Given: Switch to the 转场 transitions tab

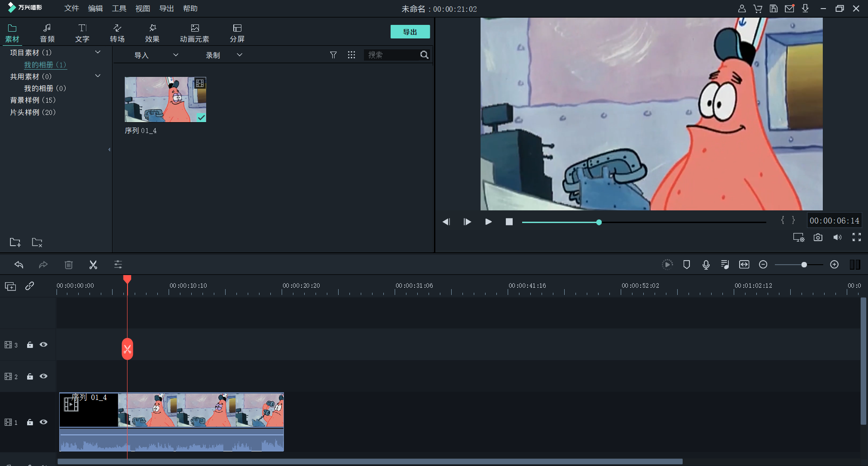Looking at the screenshot, I should tap(117, 33).
